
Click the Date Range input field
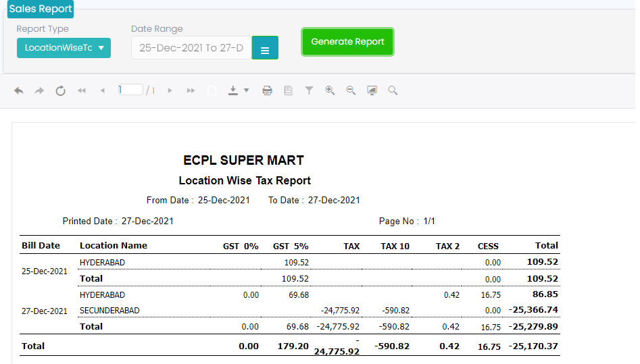(x=191, y=48)
